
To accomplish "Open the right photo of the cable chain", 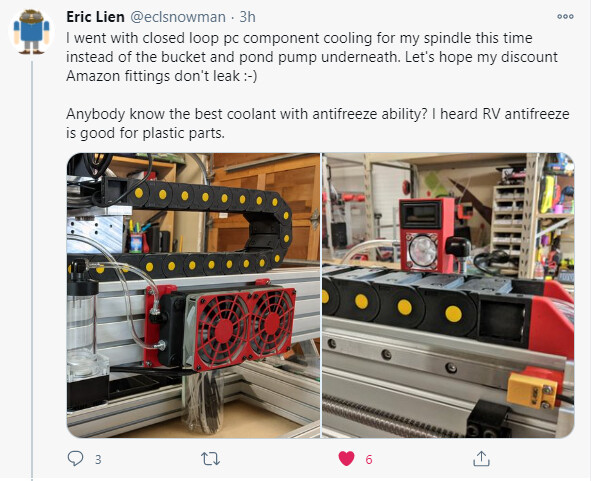I will tap(448, 295).
